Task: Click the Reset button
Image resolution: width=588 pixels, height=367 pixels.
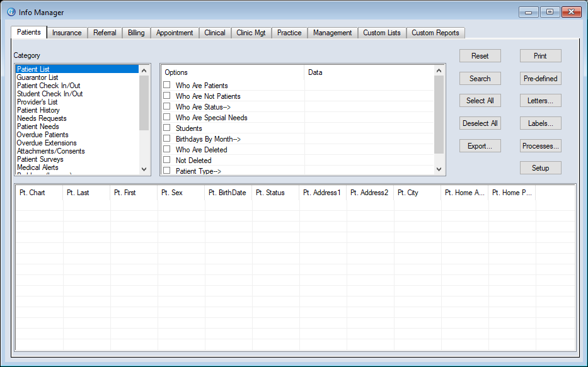Action: [x=480, y=55]
